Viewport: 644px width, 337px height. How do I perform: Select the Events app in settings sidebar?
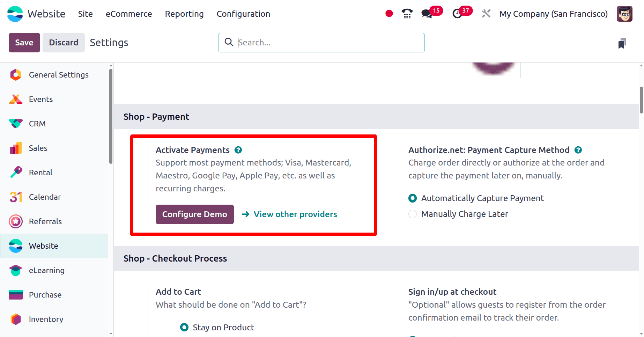point(16,99)
